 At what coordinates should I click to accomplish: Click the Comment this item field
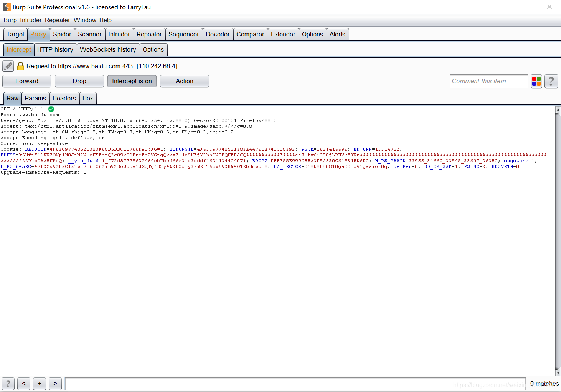click(x=489, y=81)
